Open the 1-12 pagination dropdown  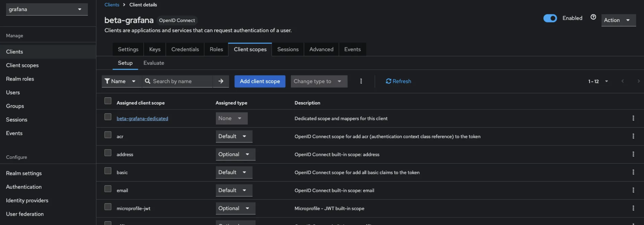[x=598, y=81]
